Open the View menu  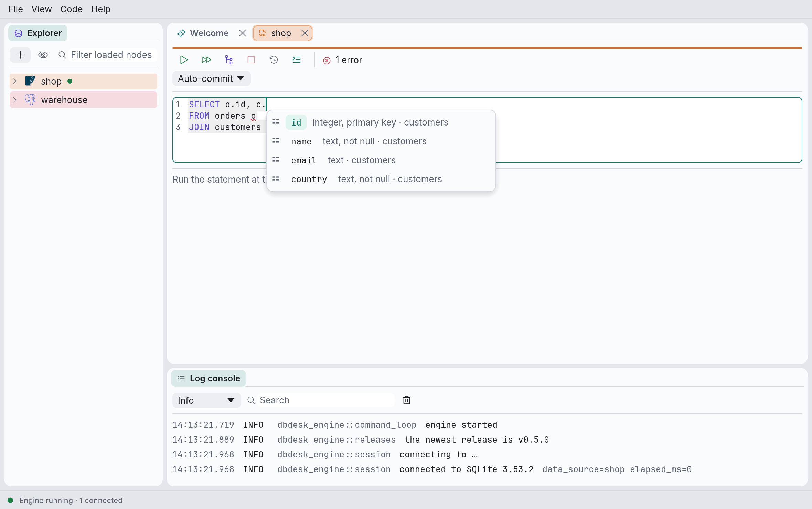(x=41, y=9)
